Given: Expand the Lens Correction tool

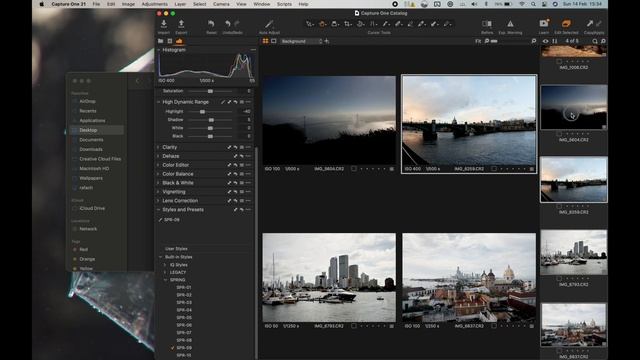Looking at the screenshot, I should click(x=159, y=201).
